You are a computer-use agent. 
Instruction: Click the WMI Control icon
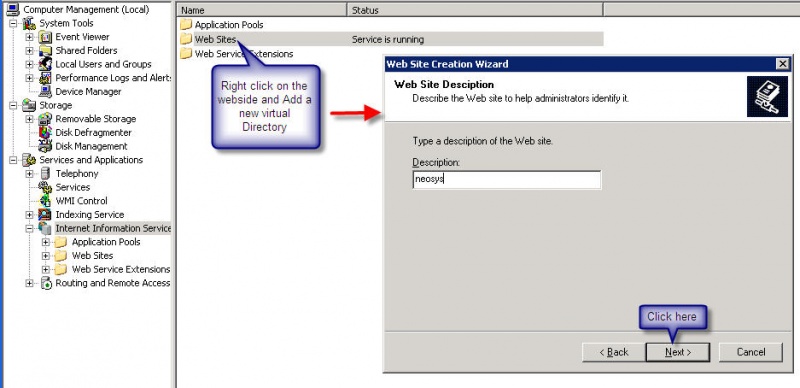(45, 201)
